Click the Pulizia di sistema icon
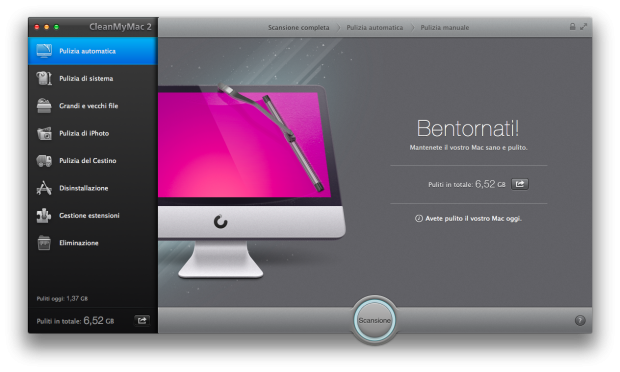 pyautogui.click(x=44, y=78)
